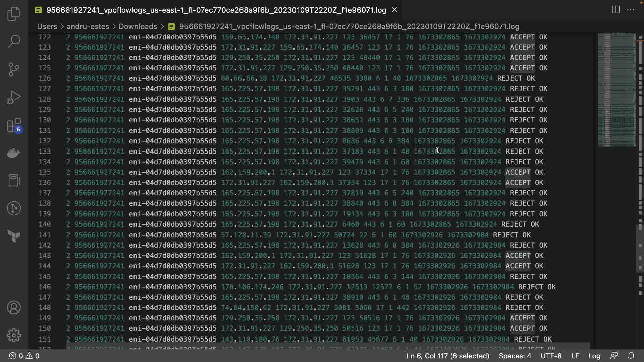This screenshot has width=644, height=362.
Task: Expand the andru-estes breadcrumb segment
Action: [x=88, y=26]
